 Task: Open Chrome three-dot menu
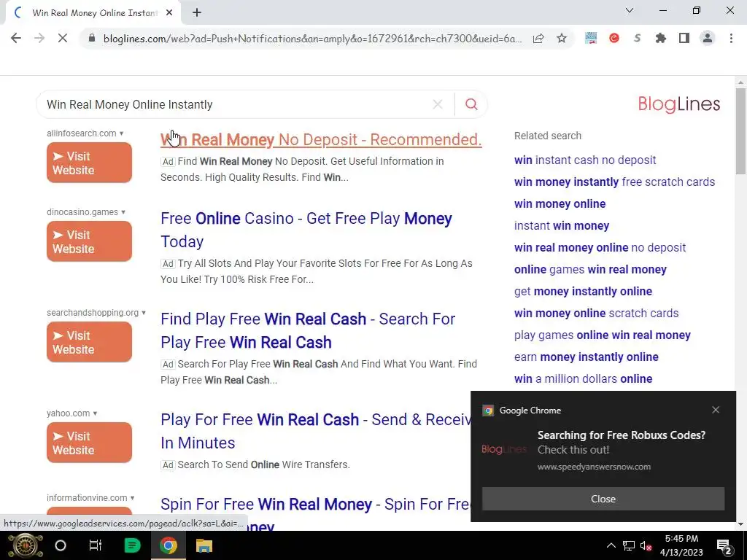[x=731, y=38]
